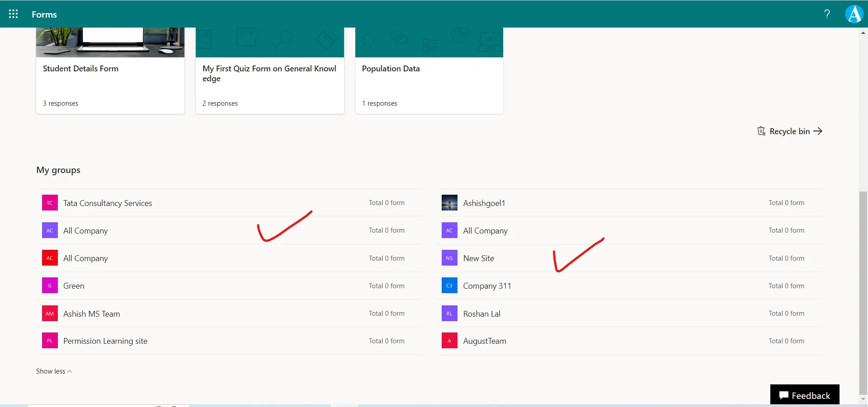Click the AugustTeam group icon

[x=449, y=341]
